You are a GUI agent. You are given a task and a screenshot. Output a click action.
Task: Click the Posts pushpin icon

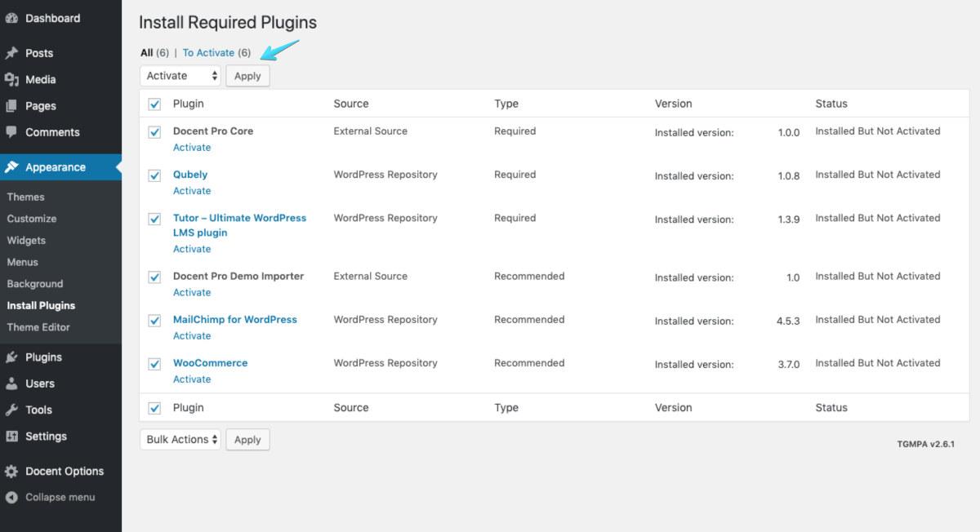point(11,53)
